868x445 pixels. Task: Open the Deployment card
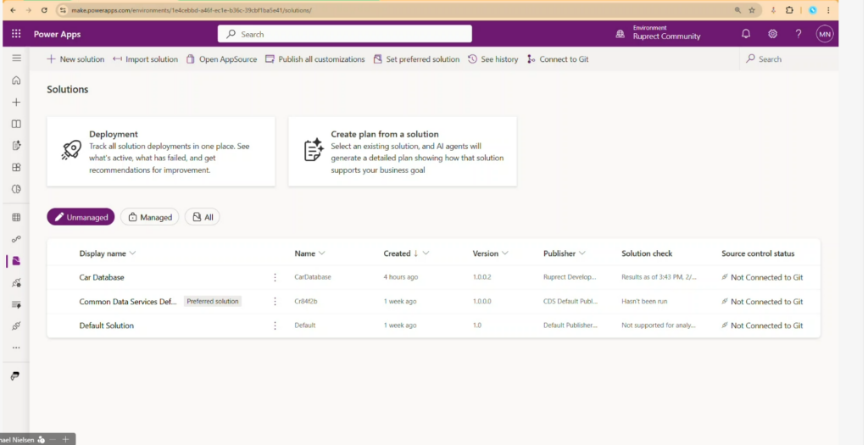click(x=161, y=151)
